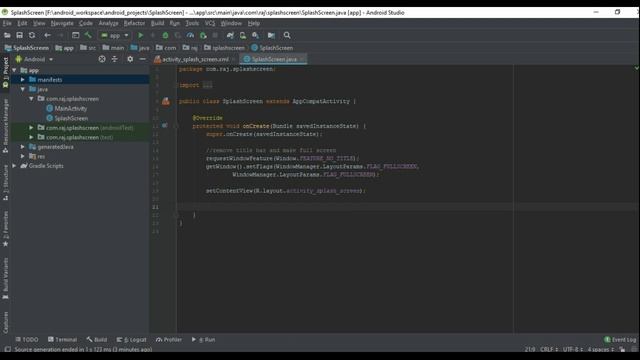This screenshot has height=360, width=640.
Task: Open the Tools menu
Action: tap(192, 23)
